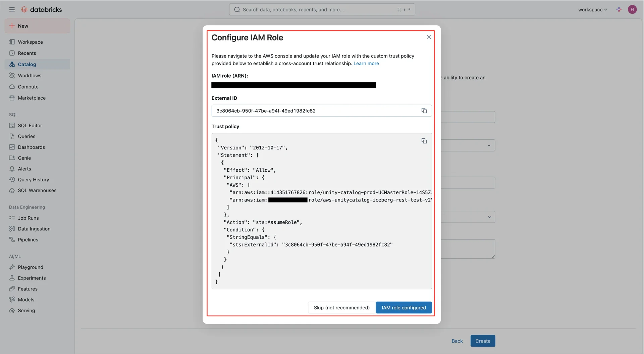Click the Serving icon
644x354 pixels.
tap(12, 310)
